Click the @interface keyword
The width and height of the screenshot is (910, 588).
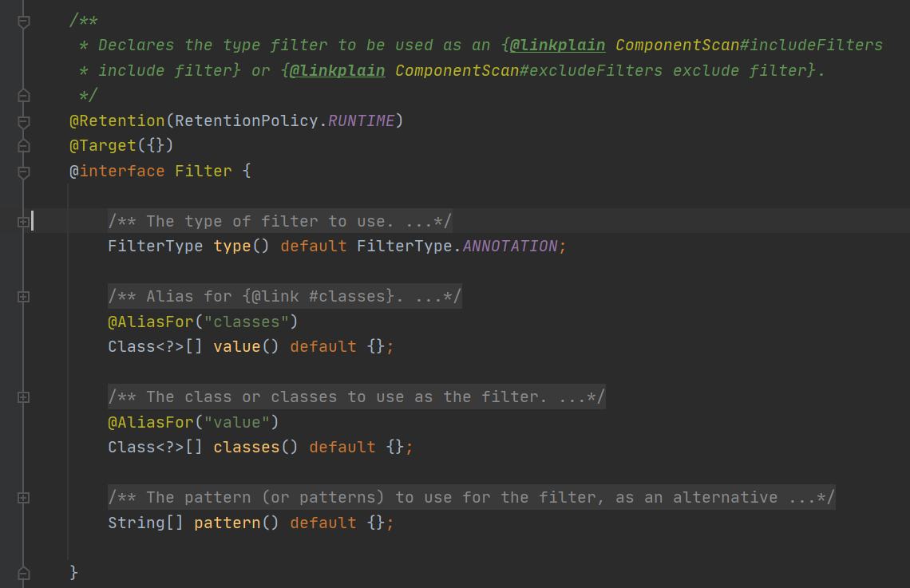click(117, 171)
